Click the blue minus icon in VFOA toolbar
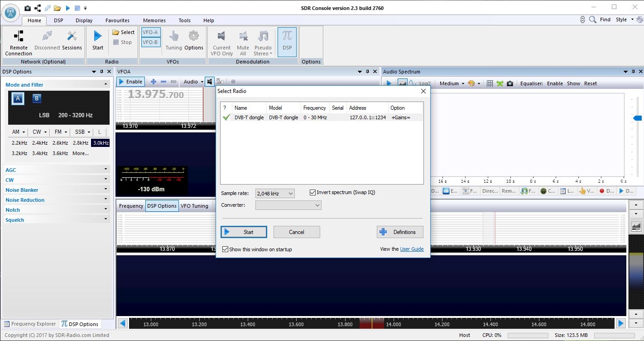 (x=163, y=82)
